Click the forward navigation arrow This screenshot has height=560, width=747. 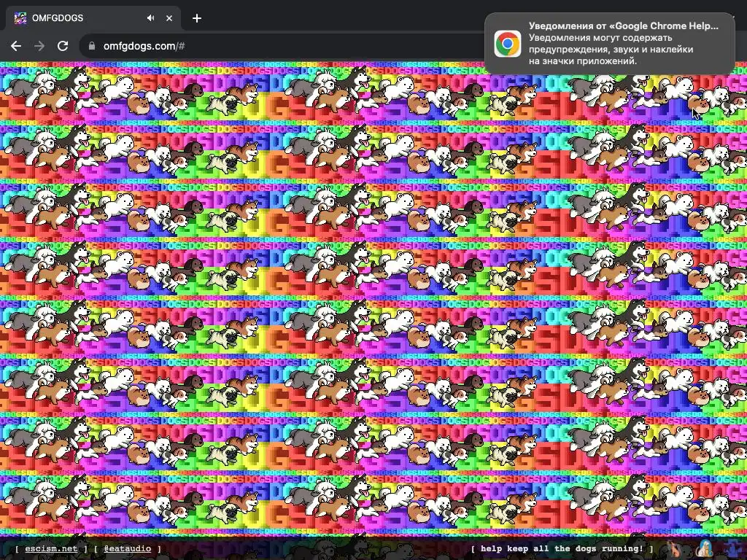39,46
